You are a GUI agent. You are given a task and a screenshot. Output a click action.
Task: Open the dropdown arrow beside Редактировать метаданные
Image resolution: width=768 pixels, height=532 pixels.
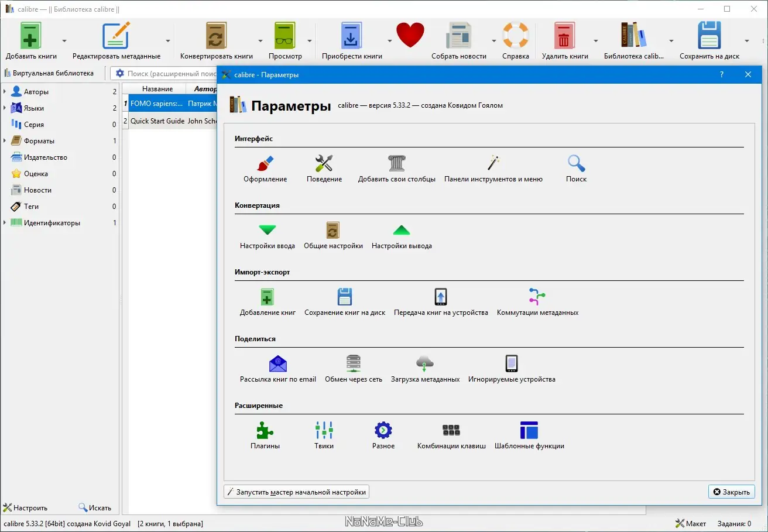point(168,41)
